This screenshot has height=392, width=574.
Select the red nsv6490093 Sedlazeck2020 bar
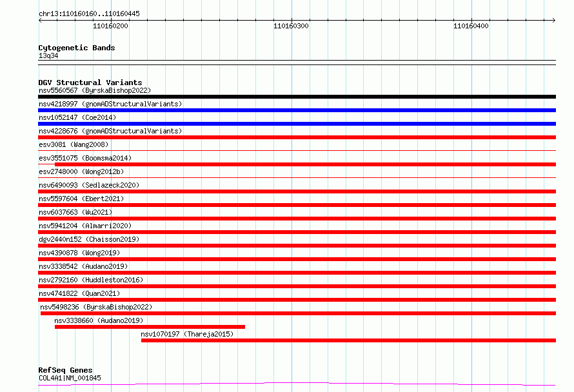[297, 191]
